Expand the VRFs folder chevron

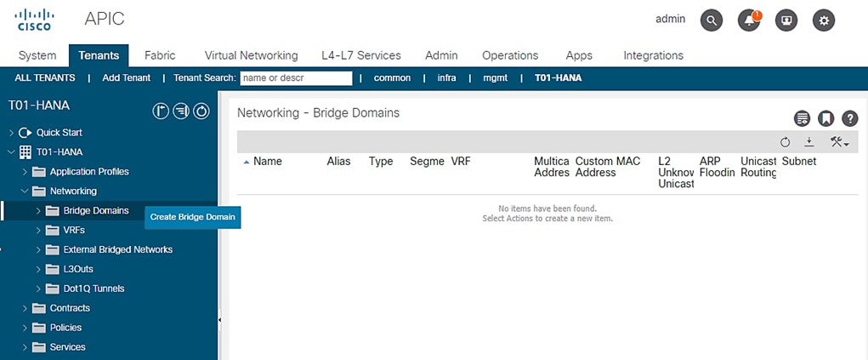39,230
